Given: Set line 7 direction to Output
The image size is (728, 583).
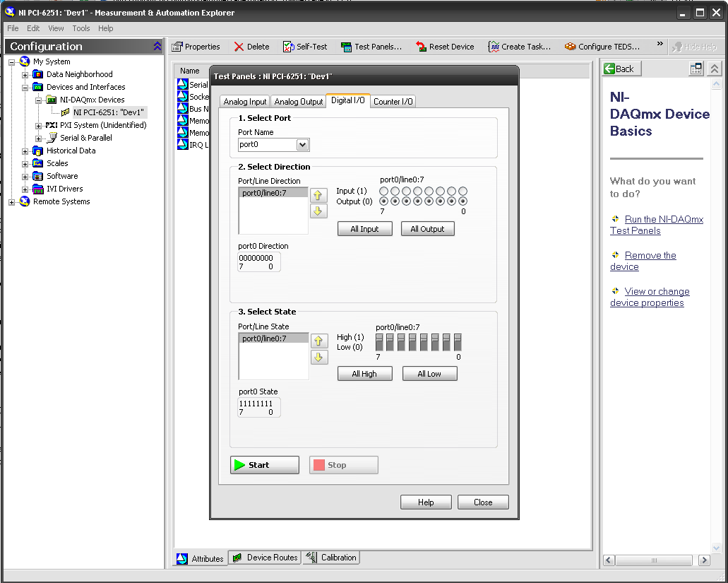Looking at the screenshot, I should [383, 201].
